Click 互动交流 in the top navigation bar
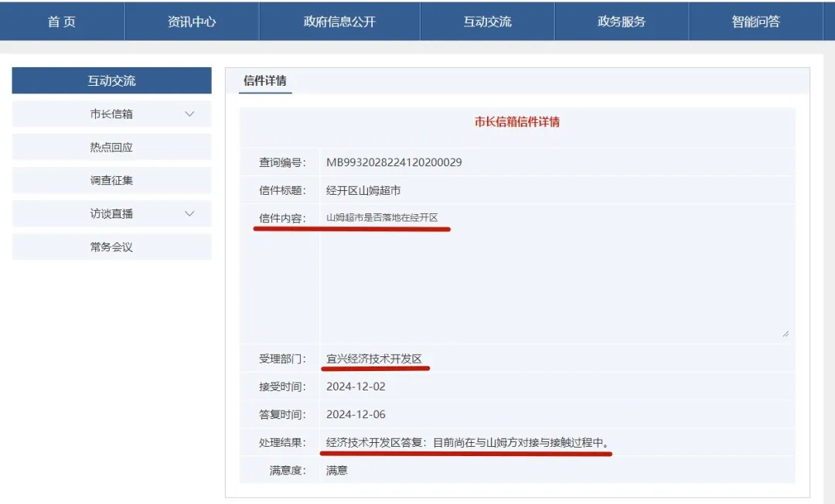The width and height of the screenshot is (835, 504). tap(487, 22)
